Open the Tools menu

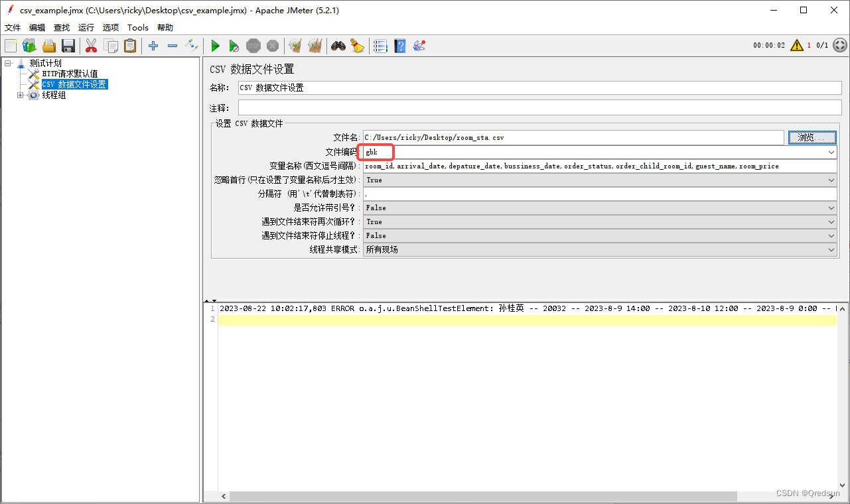(x=138, y=27)
